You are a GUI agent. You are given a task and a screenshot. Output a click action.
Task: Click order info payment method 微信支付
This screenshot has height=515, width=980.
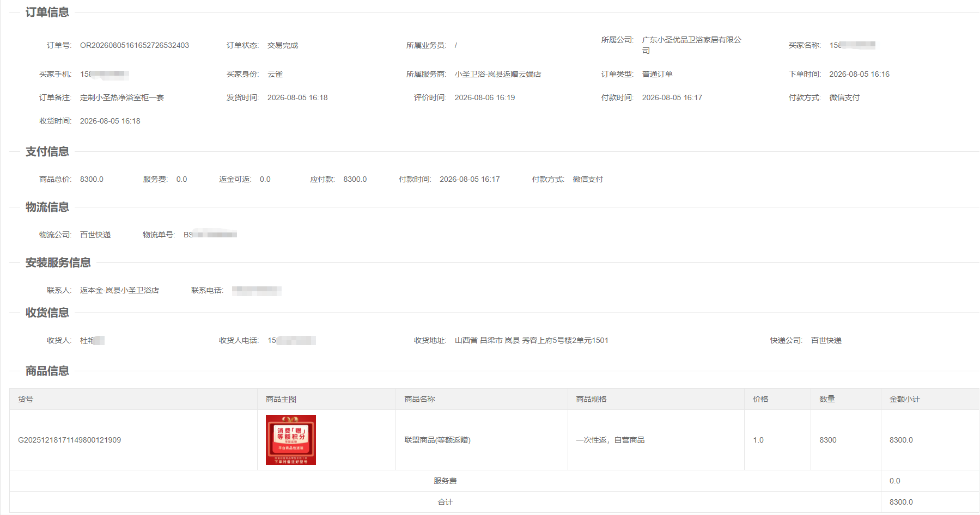[x=844, y=97]
